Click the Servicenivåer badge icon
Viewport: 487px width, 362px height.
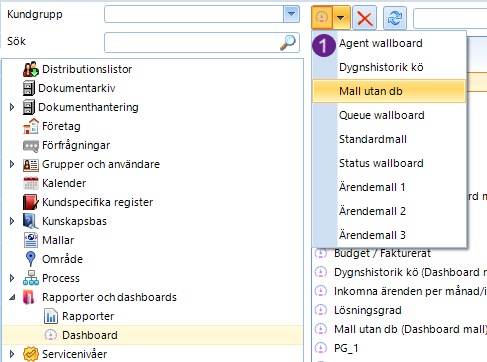pyautogui.click(x=31, y=354)
